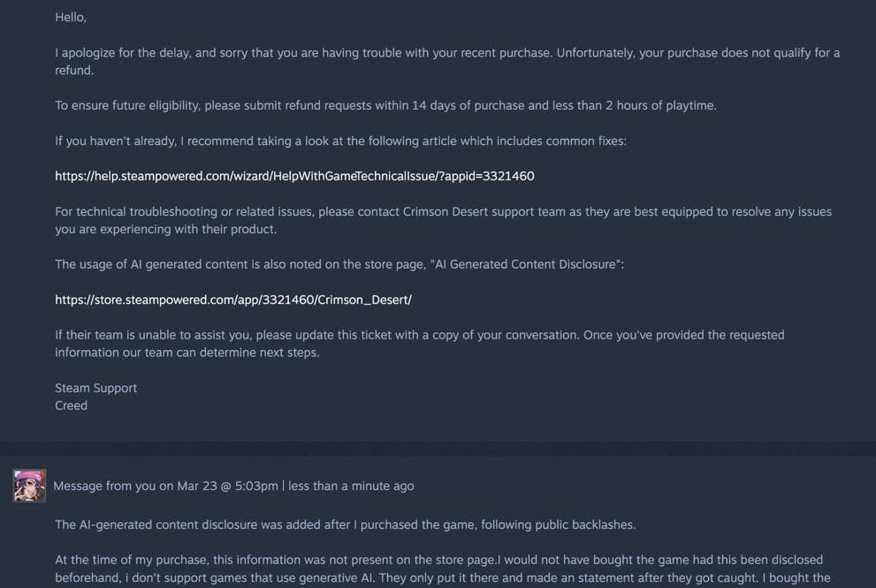
Task: Click the 'Steam Support' signature text
Action: click(95, 388)
